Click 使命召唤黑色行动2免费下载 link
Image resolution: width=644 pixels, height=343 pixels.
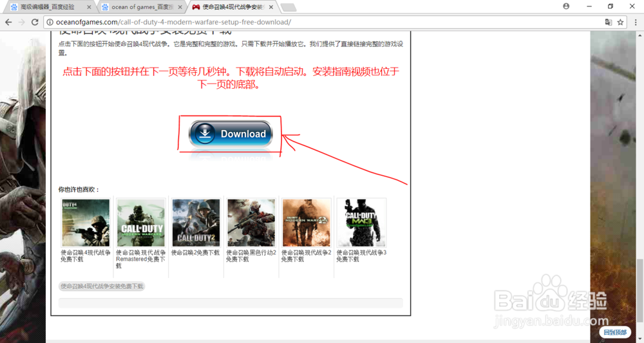point(251,256)
